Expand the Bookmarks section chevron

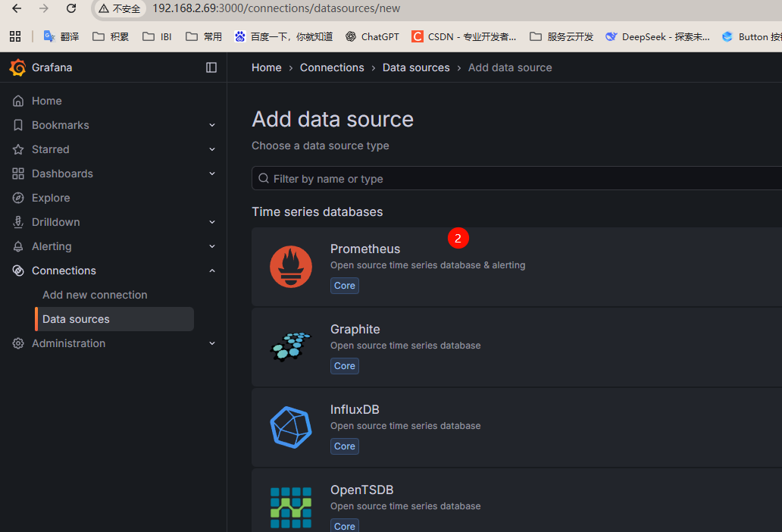coord(212,125)
